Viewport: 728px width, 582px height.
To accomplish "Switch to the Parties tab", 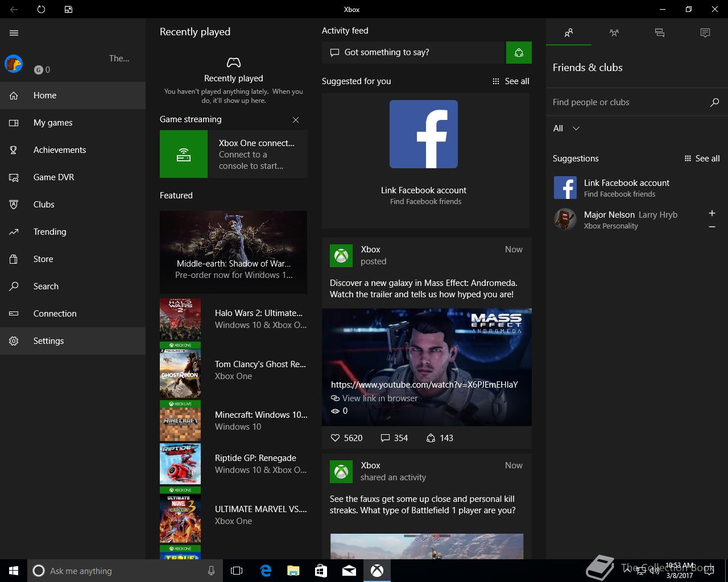I will click(614, 33).
